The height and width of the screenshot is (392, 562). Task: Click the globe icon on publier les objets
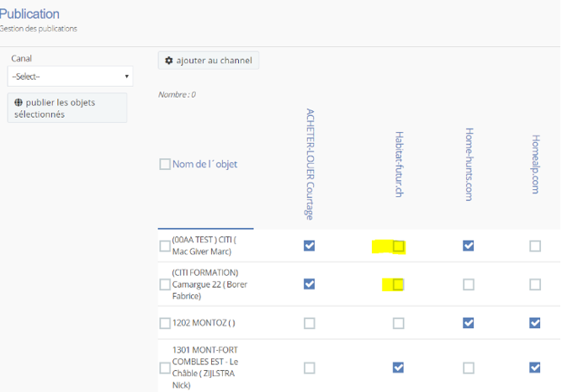click(x=19, y=103)
